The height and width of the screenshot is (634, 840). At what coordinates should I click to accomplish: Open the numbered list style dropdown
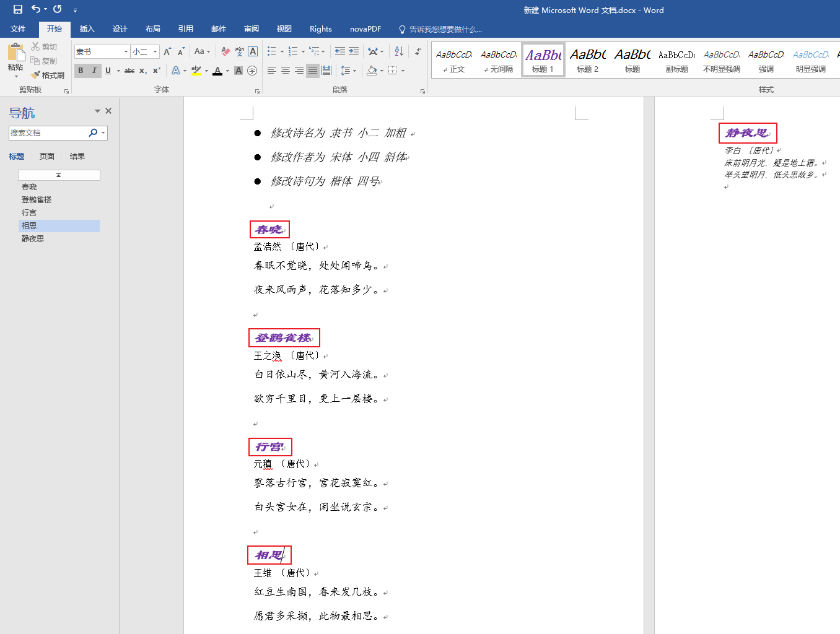tap(303, 51)
